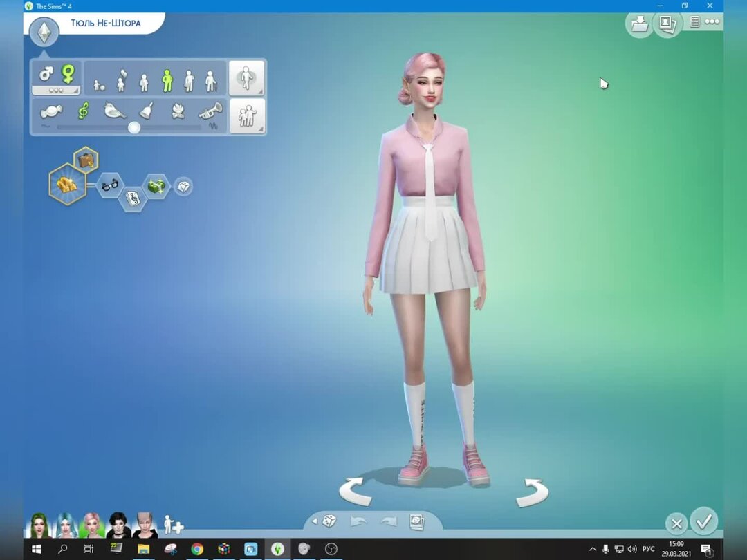Click the sim's white pleated skirt
This screenshot has height=560, width=747.
(x=429, y=245)
